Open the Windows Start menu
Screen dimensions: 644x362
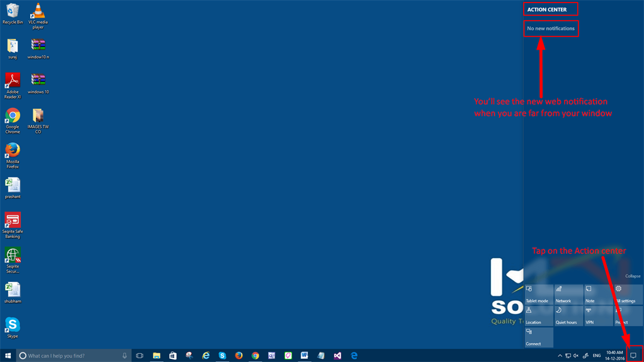click(8, 356)
